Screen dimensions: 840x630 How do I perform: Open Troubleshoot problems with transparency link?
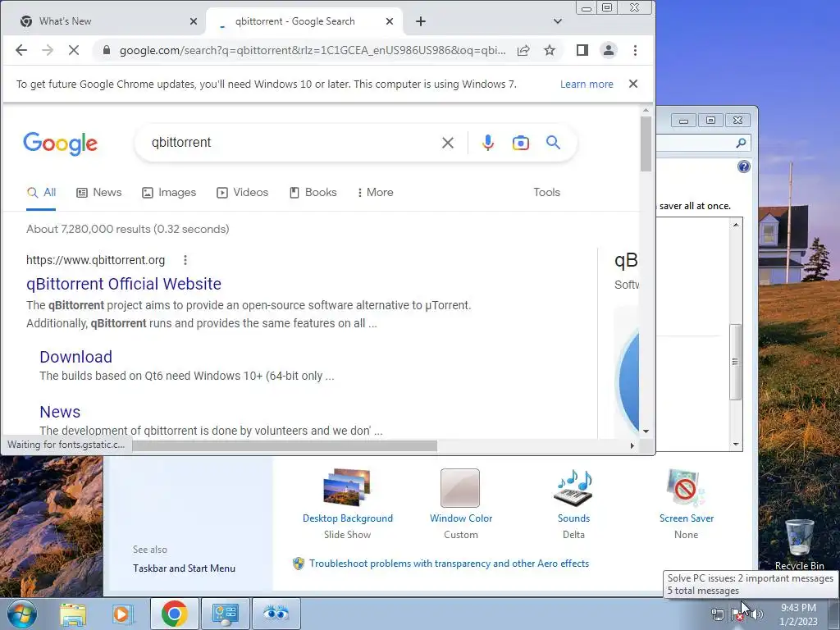tap(449, 564)
